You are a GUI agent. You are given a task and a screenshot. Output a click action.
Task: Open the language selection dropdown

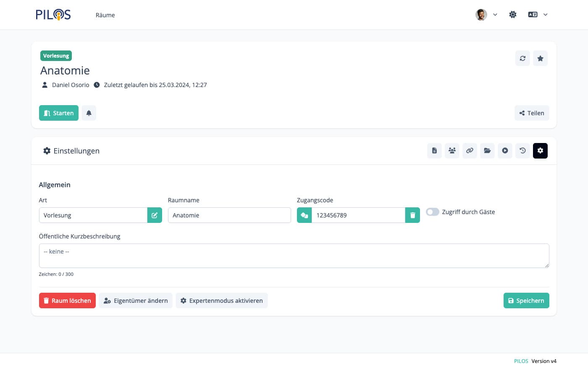(x=538, y=15)
